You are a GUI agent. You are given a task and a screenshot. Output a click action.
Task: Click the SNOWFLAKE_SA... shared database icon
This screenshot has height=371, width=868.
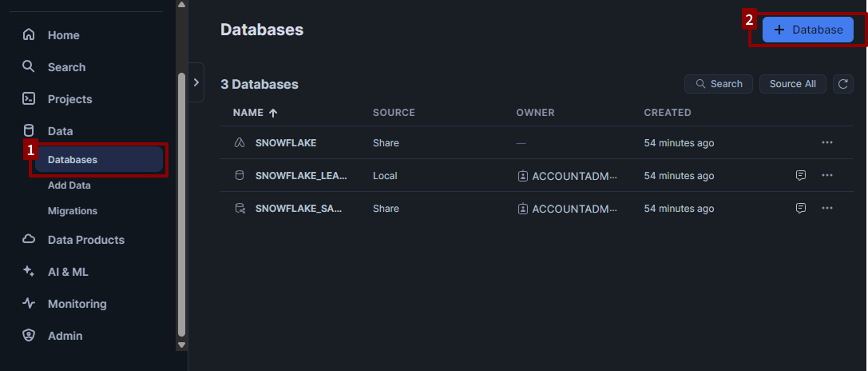[x=240, y=209]
